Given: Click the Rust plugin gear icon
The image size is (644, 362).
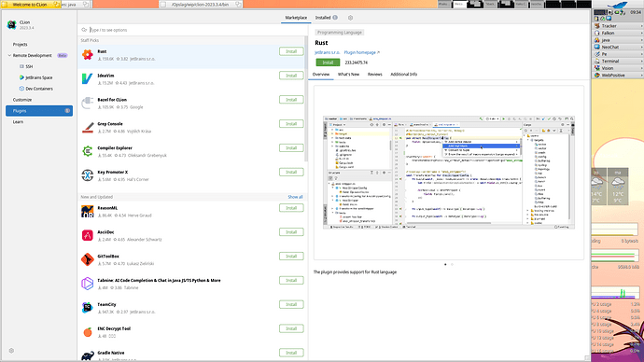Looking at the screenshot, I should (87, 55).
